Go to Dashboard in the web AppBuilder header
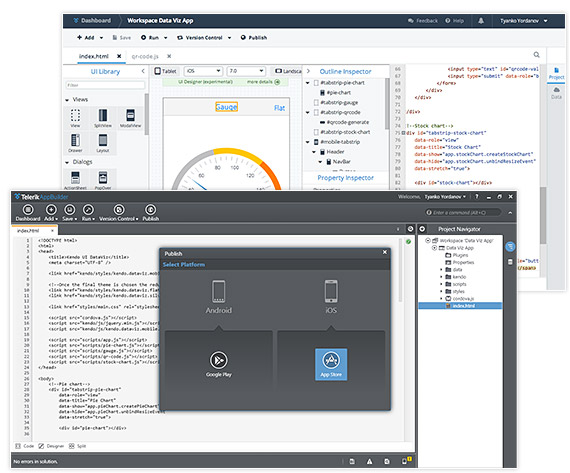Viewport: 570px width, 473px height. tap(92, 21)
